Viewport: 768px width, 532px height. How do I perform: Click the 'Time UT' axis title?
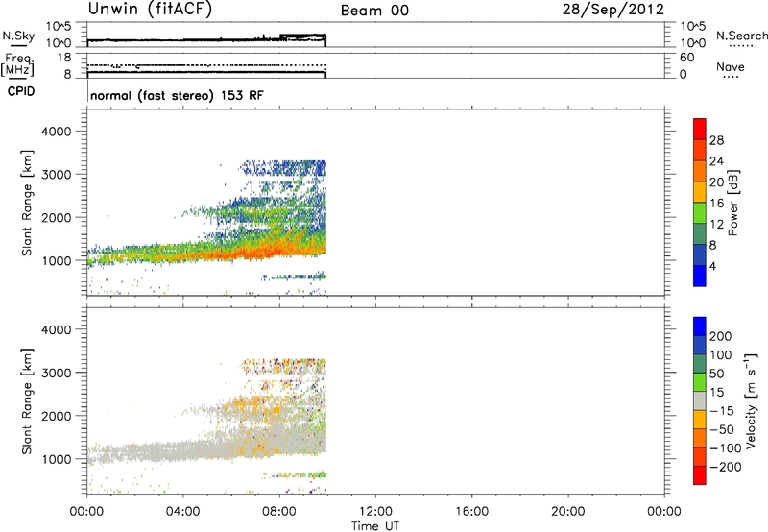pos(375,526)
